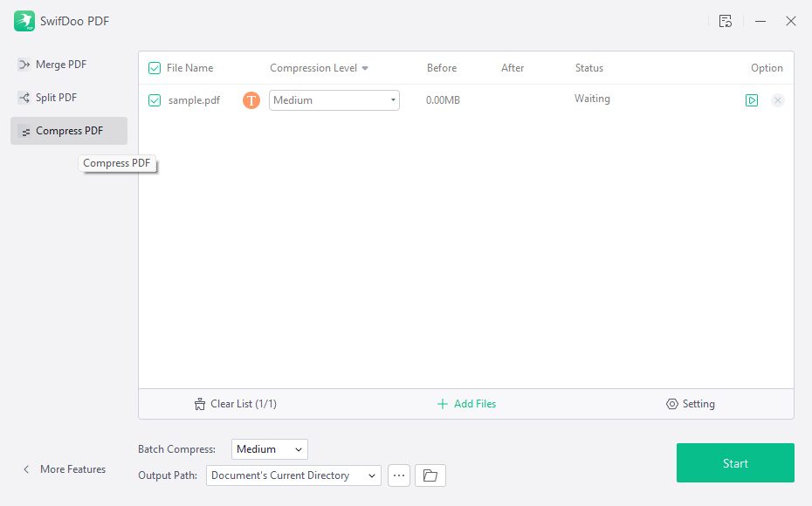812x506 pixels.
Task: Uncheck the sample.pdf checkbox
Action: click(x=155, y=100)
